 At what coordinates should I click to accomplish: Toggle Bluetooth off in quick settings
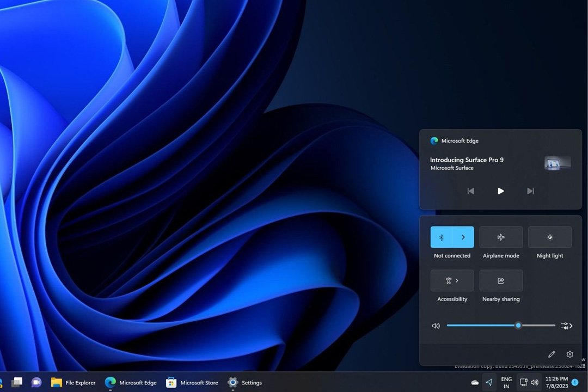point(442,237)
